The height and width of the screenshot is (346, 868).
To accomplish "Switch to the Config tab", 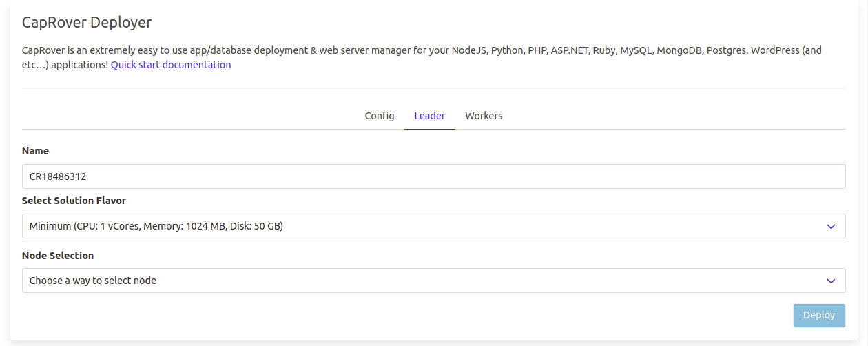I will click(x=379, y=116).
